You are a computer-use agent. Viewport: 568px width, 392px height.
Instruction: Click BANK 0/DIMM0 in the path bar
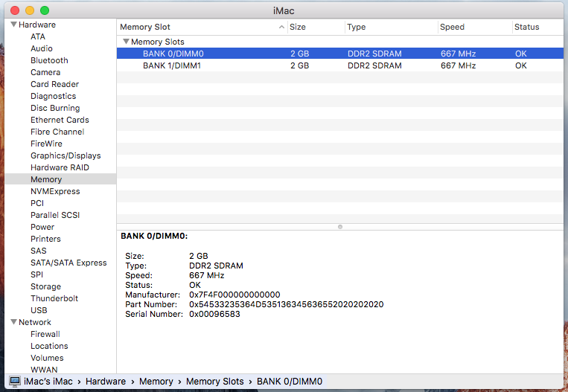[290, 381]
